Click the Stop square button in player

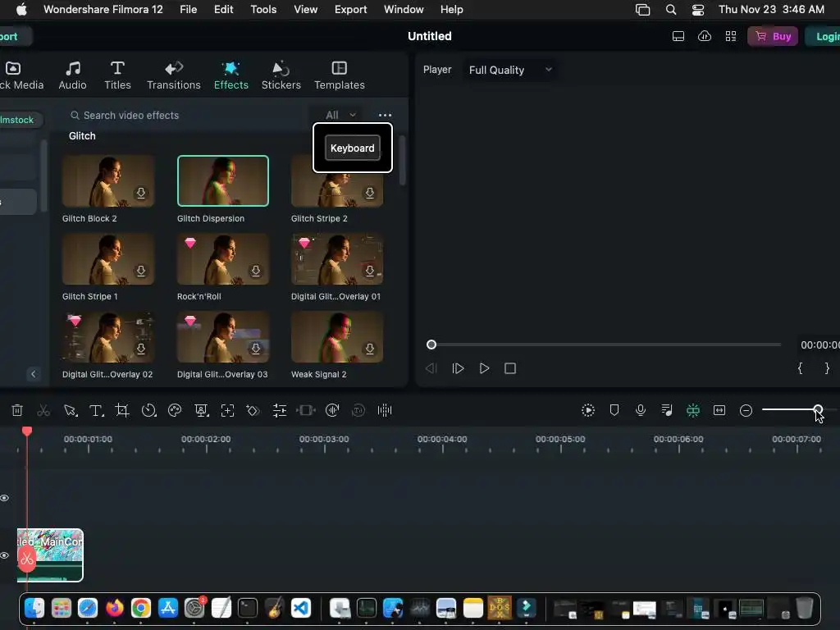click(510, 368)
